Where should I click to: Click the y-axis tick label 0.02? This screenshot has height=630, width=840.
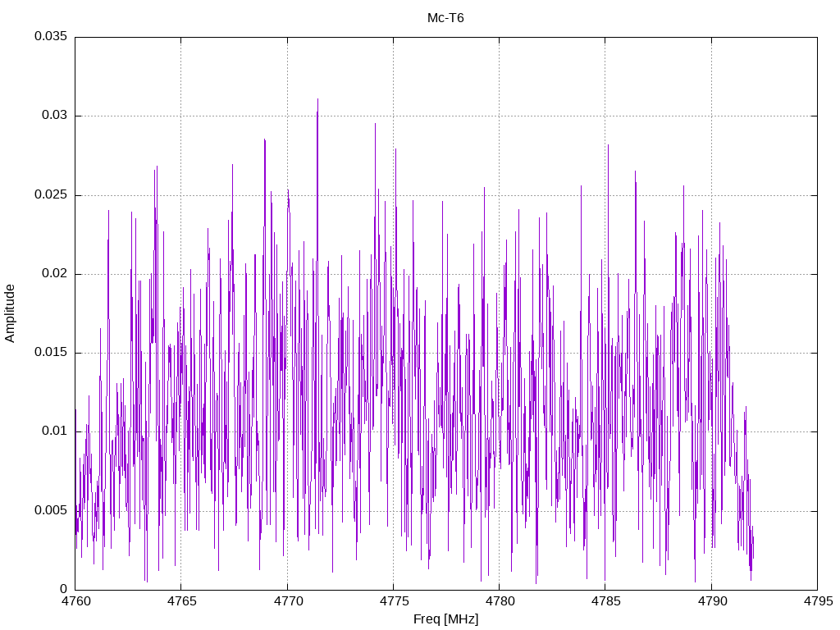coord(55,273)
